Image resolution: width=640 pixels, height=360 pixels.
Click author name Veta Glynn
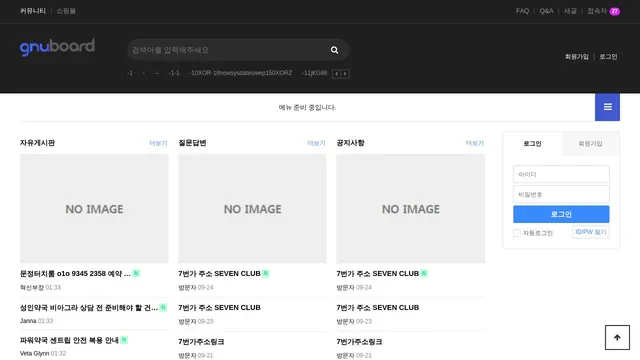[x=34, y=353]
